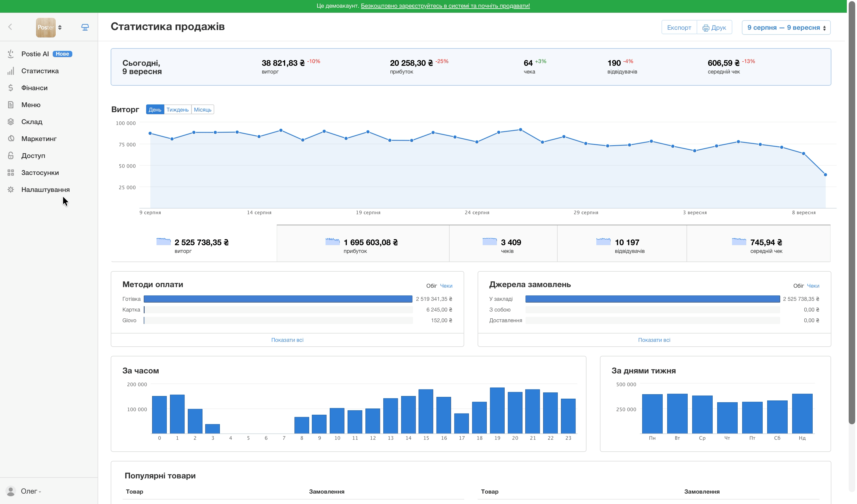Click the last data point on revenue chart
857x504 pixels.
(825, 174)
